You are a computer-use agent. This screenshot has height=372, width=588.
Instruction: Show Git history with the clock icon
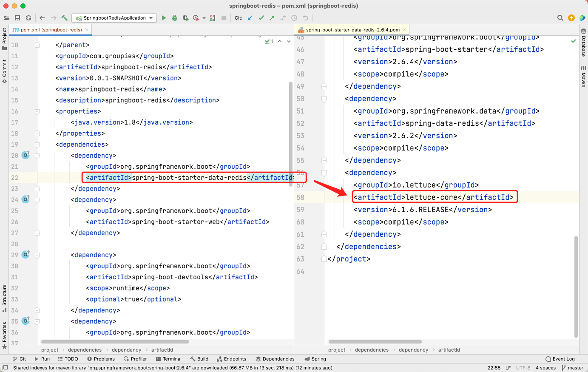pos(294,18)
